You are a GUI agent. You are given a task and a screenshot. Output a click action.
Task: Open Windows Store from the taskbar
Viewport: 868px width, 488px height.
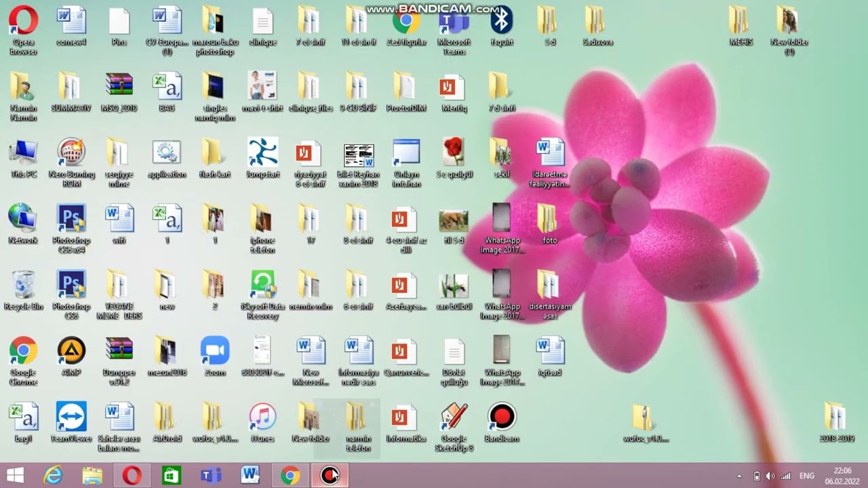pos(171,476)
